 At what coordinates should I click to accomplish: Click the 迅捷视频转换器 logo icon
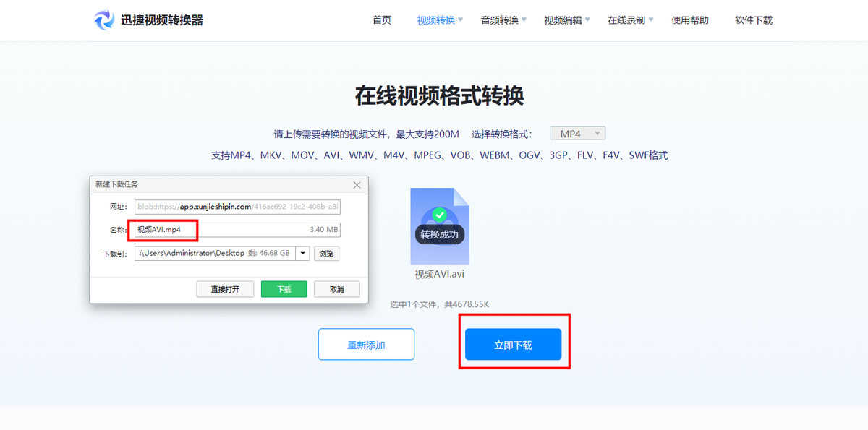[104, 20]
